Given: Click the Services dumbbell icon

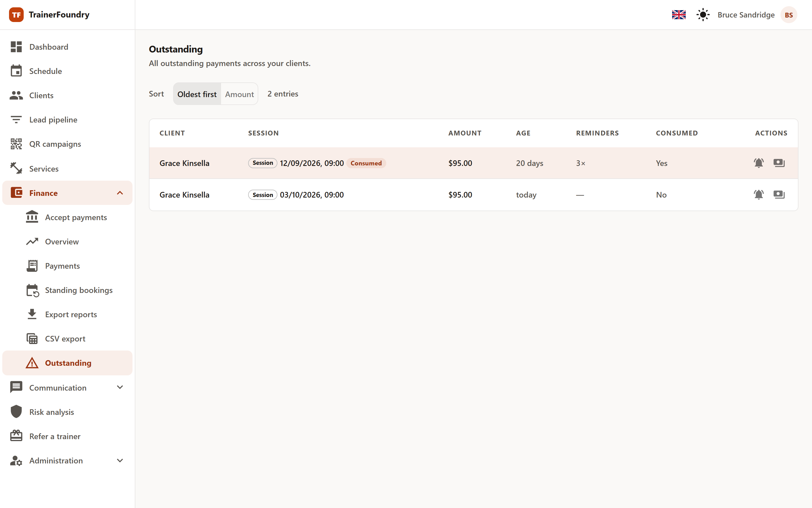Looking at the screenshot, I should pyautogui.click(x=16, y=168).
